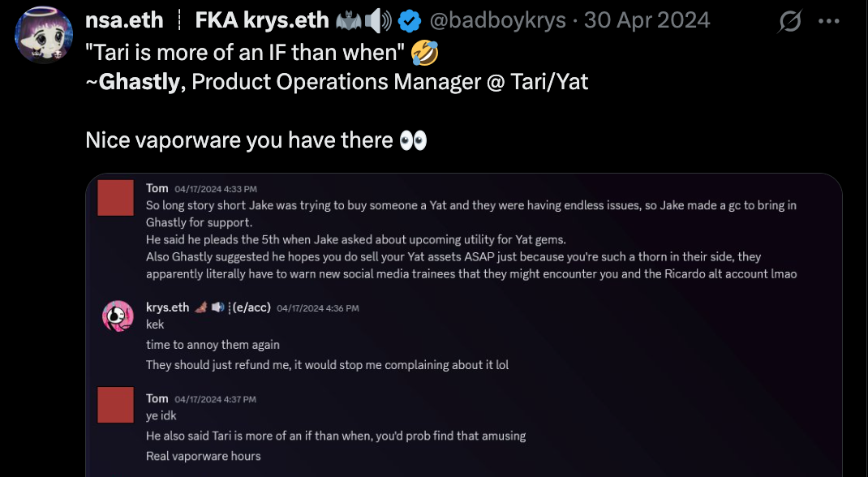The height and width of the screenshot is (477, 868).
Task: Click the blue verified badge
Action: point(408,20)
